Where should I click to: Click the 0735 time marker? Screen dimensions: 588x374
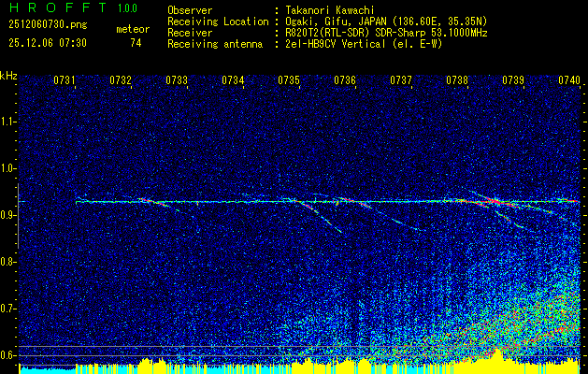[x=289, y=79]
